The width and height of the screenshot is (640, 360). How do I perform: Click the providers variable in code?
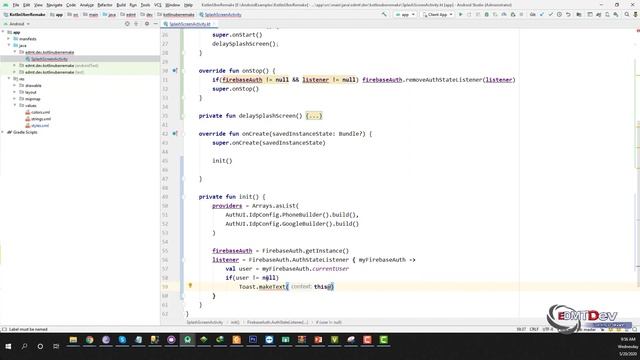(x=227, y=206)
